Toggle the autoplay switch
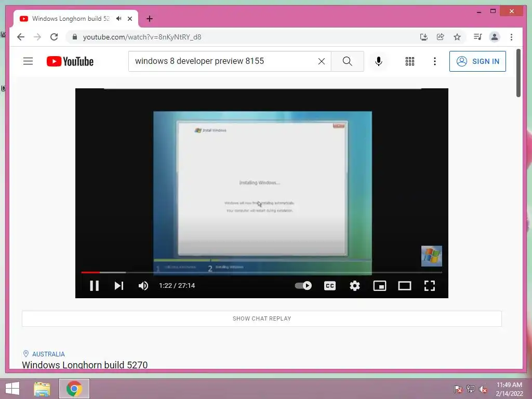532x399 pixels. 303,286
